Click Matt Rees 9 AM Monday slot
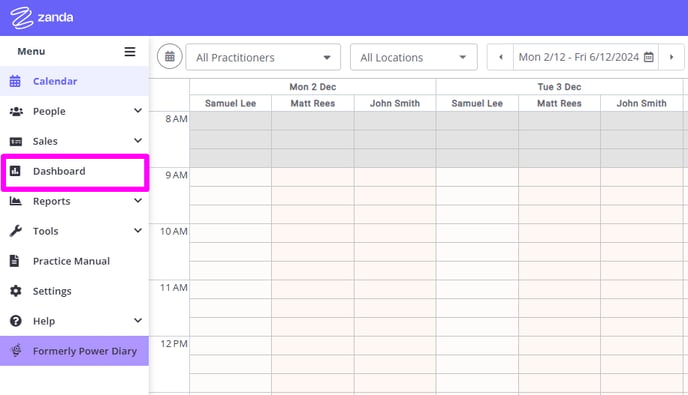Image resolution: width=688 pixels, height=395 pixels. 312,177
